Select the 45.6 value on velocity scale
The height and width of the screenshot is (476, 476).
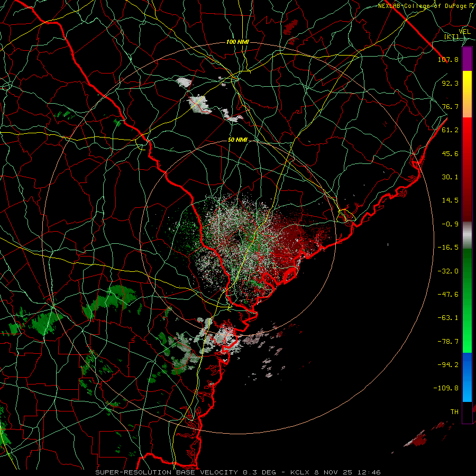pyautogui.click(x=450, y=153)
